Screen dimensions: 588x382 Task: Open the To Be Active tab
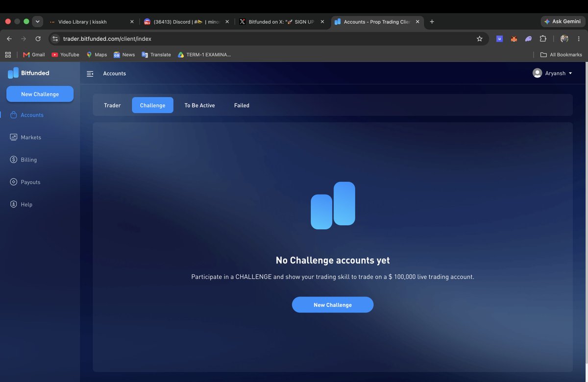click(199, 105)
